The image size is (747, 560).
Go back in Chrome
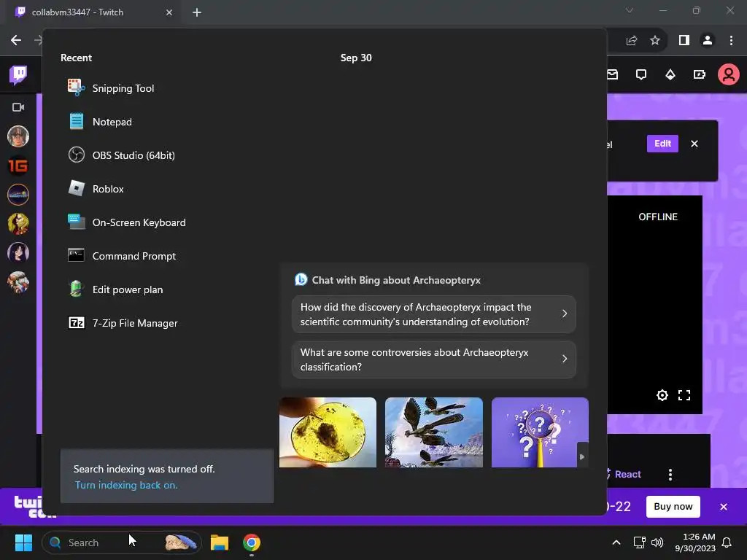(x=16, y=41)
